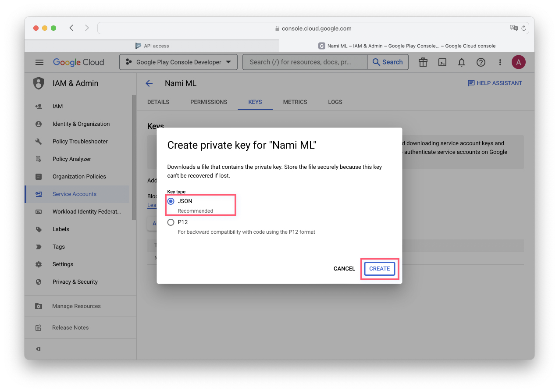Switch to the Nami ML Google Cloud browser tab
The height and width of the screenshot is (392, 559).
[407, 46]
